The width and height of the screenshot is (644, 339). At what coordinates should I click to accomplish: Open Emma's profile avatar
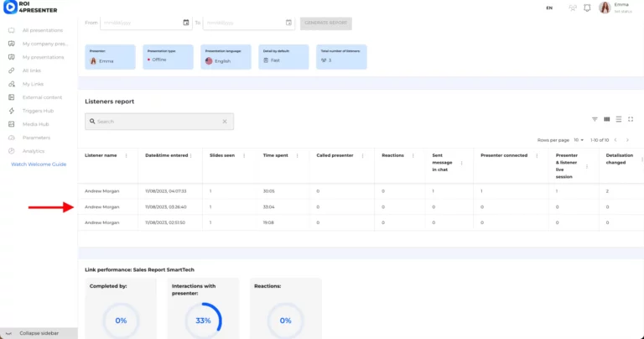coord(605,8)
